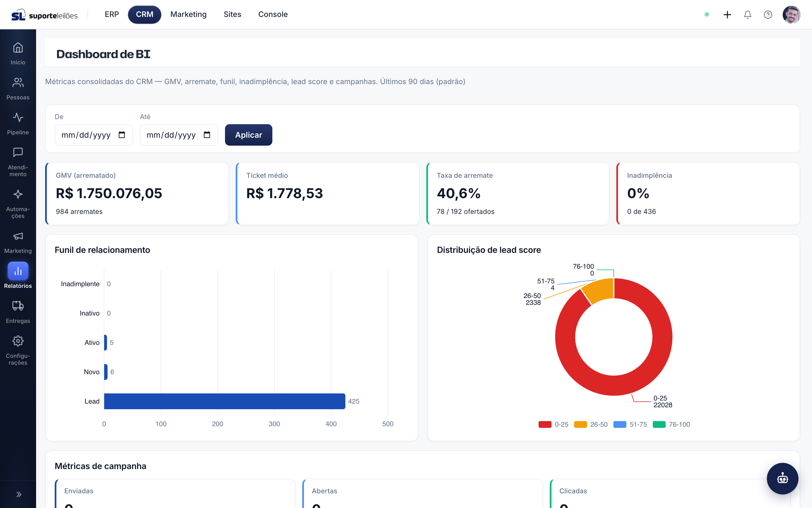The width and height of the screenshot is (812, 508).
Task: Click 'Funil de relacionamento' chart title
Action: coord(102,250)
